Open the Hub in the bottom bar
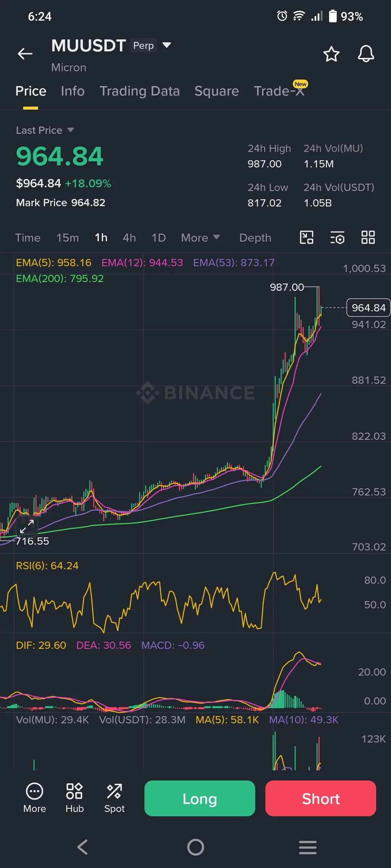This screenshot has height=868, width=391. [75, 798]
